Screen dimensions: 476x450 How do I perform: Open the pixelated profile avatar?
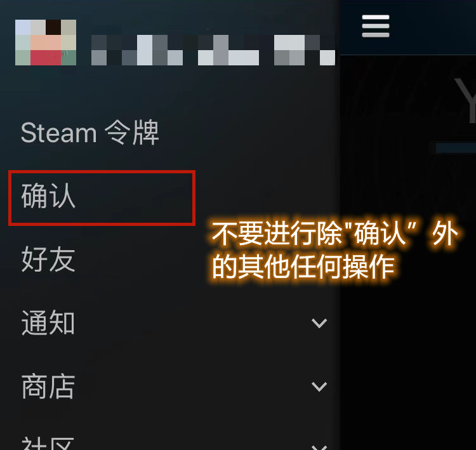click(46, 43)
